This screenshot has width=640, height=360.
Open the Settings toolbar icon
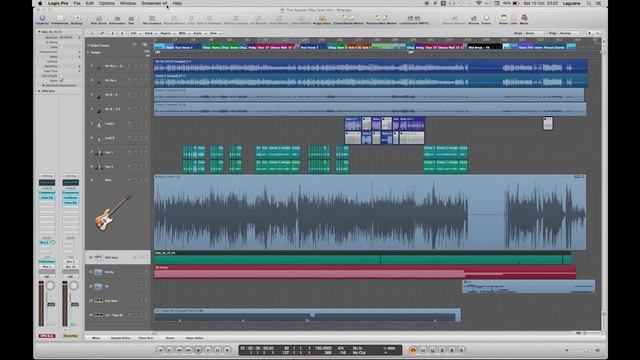76,19
